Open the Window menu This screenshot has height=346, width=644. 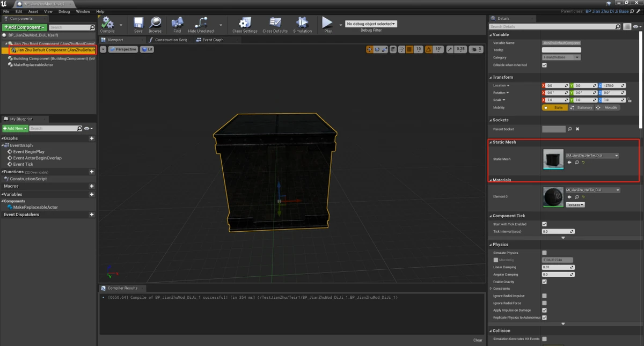[83, 11]
